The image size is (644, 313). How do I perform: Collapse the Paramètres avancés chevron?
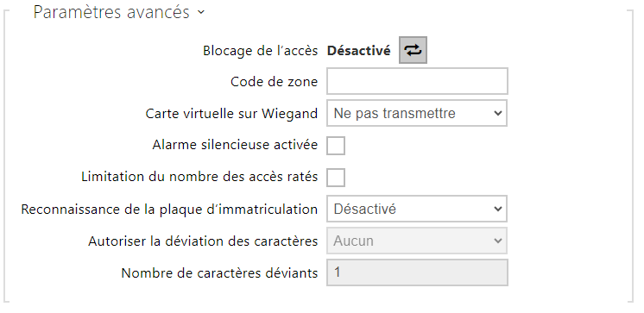click(200, 12)
